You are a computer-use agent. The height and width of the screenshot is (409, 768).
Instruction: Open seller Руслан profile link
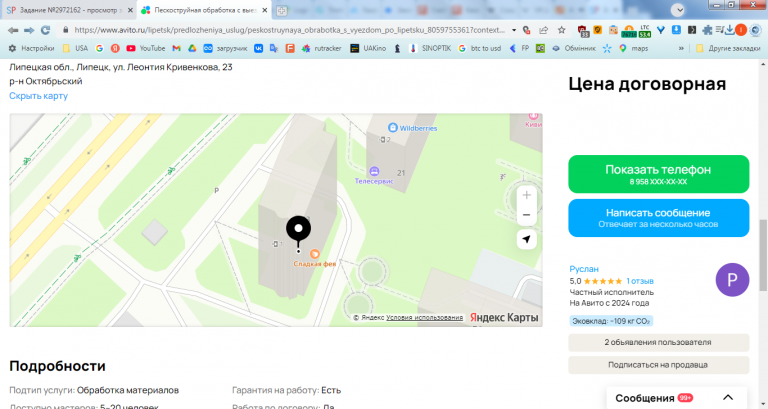pyautogui.click(x=583, y=269)
